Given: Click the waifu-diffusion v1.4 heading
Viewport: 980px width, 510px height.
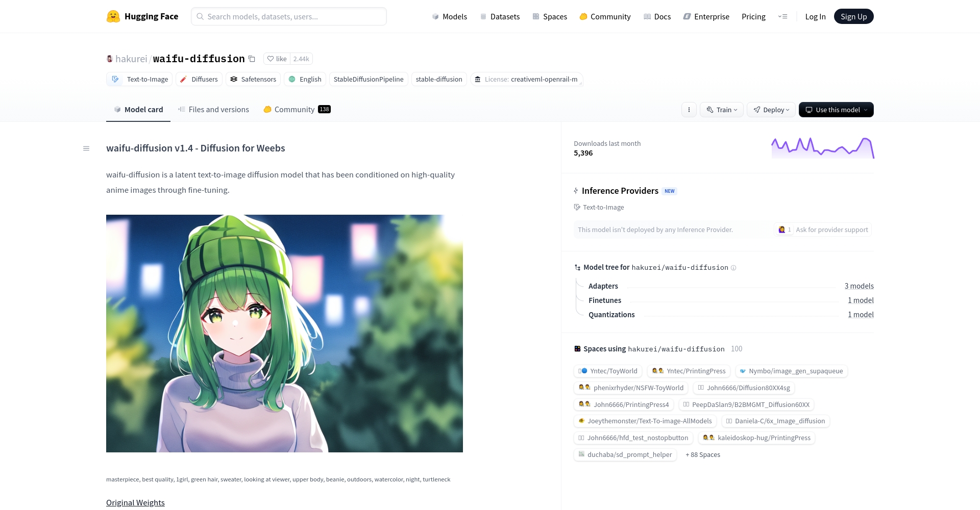Looking at the screenshot, I should [x=195, y=148].
